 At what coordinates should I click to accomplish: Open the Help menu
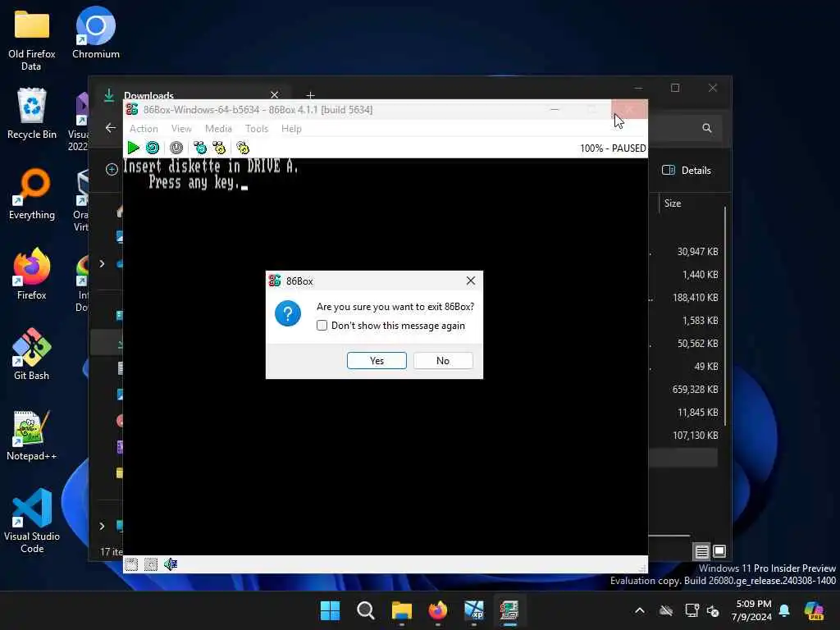[291, 129]
